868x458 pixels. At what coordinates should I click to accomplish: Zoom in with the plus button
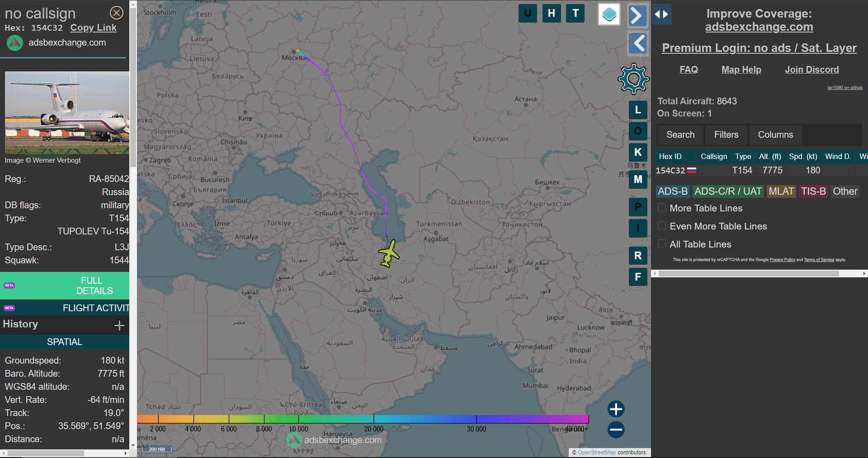pyautogui.click(x=616, y=409)
